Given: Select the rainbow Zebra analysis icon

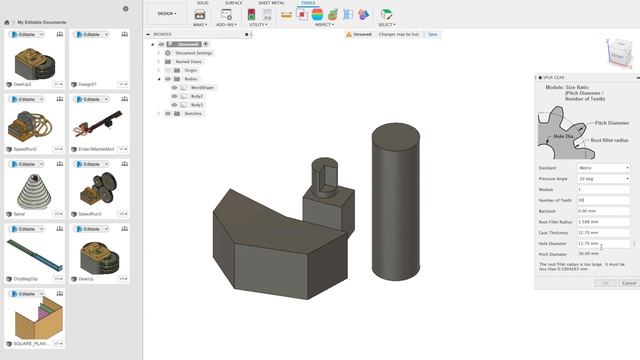Looking at the screenshot, I should pyautogui.click(x=317, y=15).
